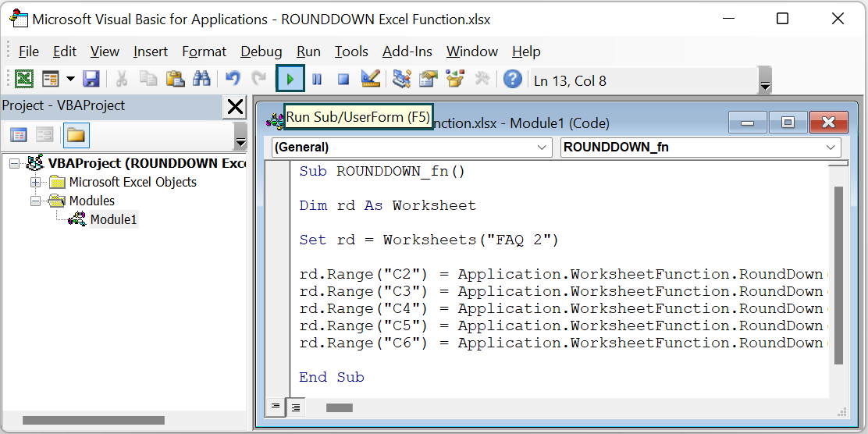The height and width of the screenshot is (434, 868).
Task: Open the Edit menu
Action: [x=65, y=52]
